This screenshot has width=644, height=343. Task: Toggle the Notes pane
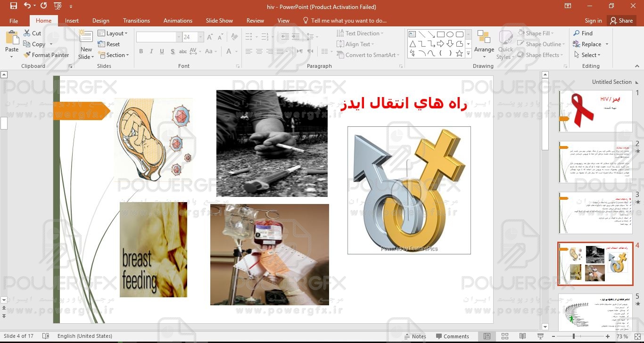click(415, 336)
